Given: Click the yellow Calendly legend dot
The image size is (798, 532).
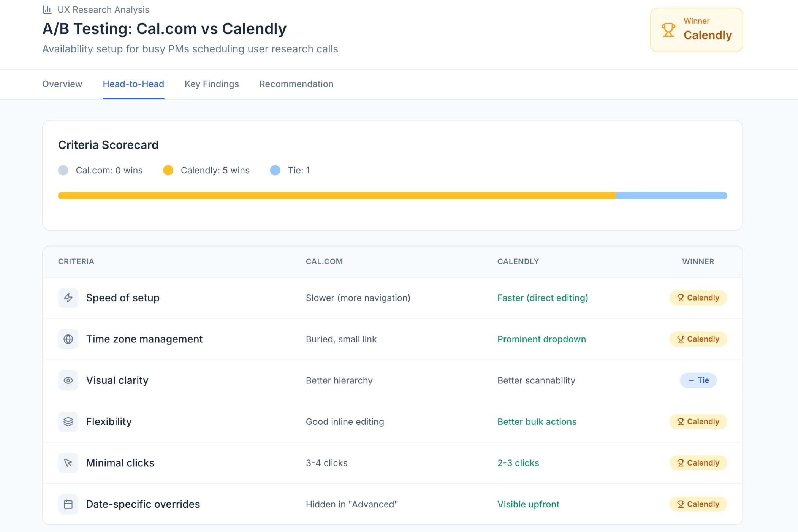Looking at the screenshot, I should click(x=168, y=170).
